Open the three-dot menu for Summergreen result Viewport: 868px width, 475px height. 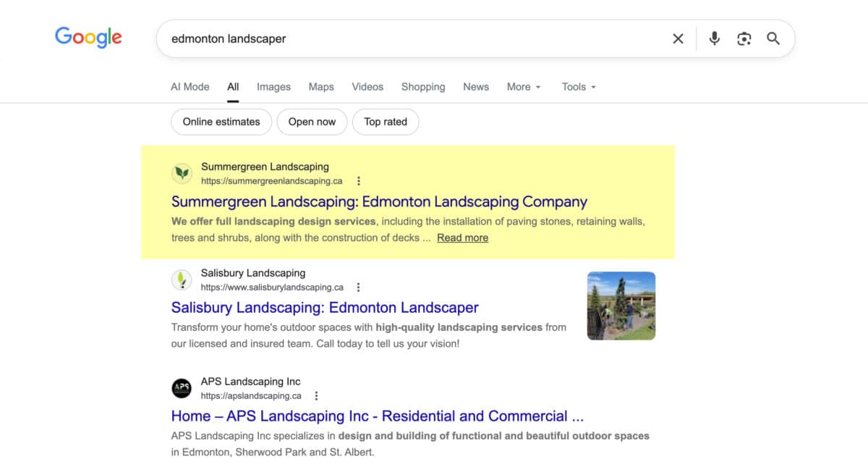tap(359, 180)
